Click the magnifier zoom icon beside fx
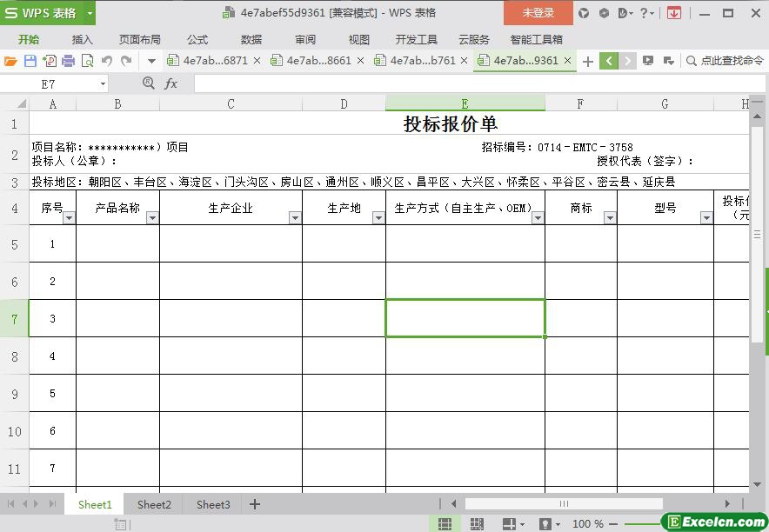The width and height of the screenshot is (769, 532). pyautogui.click(x=149, y=83)
